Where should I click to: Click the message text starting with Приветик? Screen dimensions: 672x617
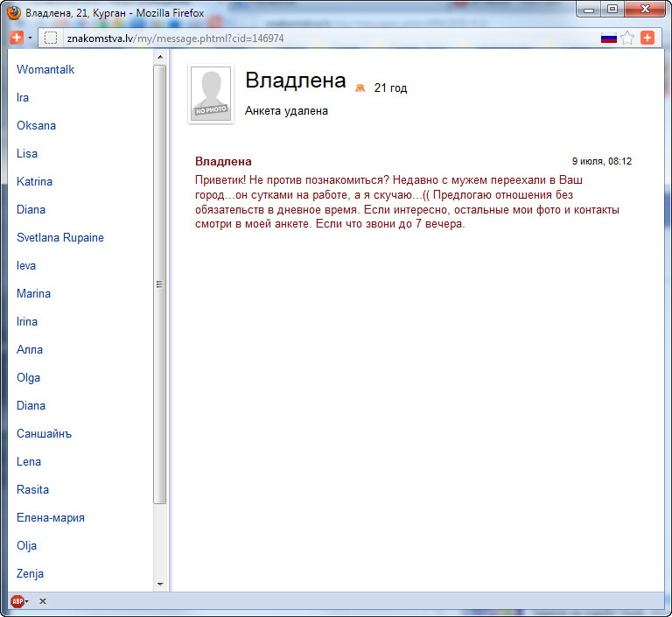(407, 202)
